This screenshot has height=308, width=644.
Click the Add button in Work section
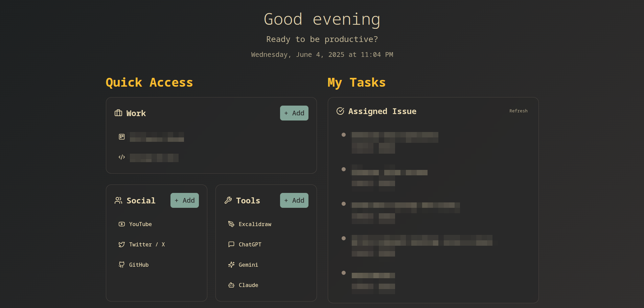coord(294,113)
